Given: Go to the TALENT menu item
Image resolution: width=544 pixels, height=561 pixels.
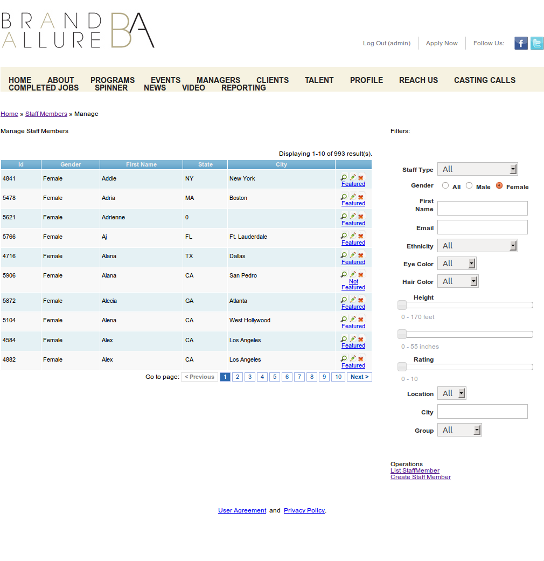Looking at the screenshot, I should [319, 80].
